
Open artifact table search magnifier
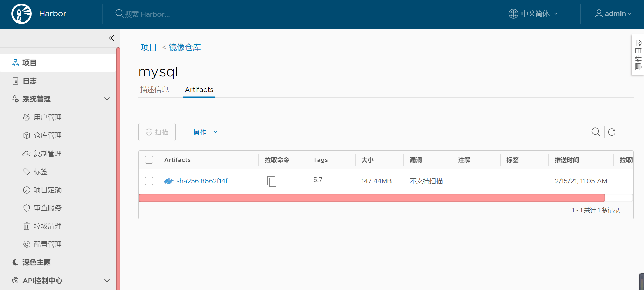(596, 132)
